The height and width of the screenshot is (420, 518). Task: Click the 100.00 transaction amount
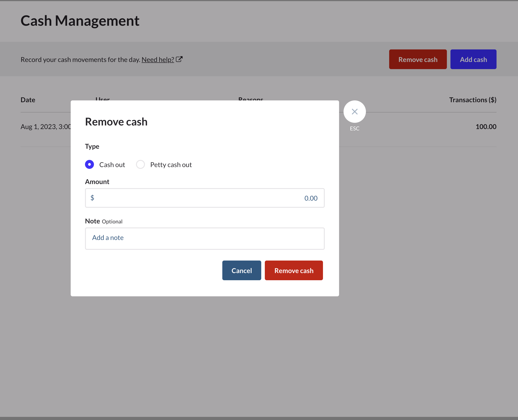click(x=486, y=127)
